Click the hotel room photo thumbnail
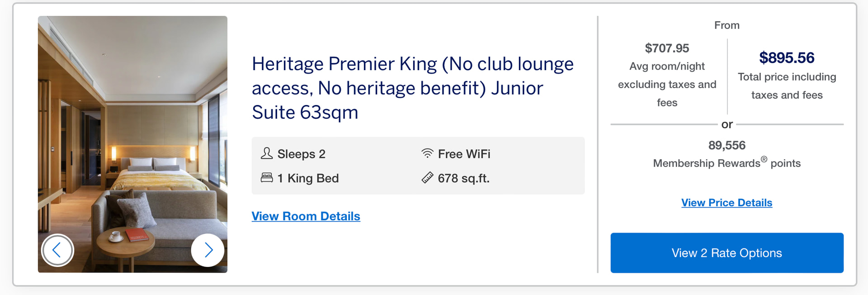Viewport: 868px width, 295px height. coord(132,136)
